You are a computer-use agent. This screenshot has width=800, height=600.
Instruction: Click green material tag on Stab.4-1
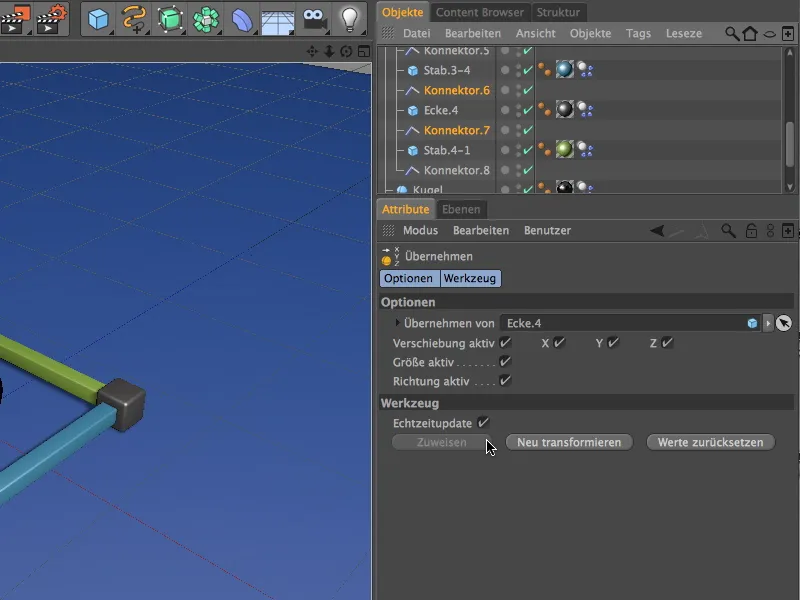(x=565, y=150)
